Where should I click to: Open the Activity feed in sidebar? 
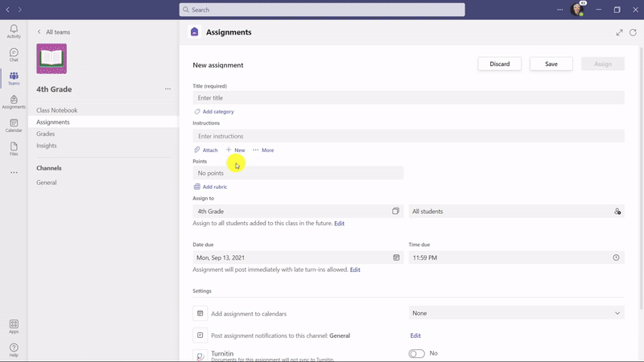[x=14, y=31]
